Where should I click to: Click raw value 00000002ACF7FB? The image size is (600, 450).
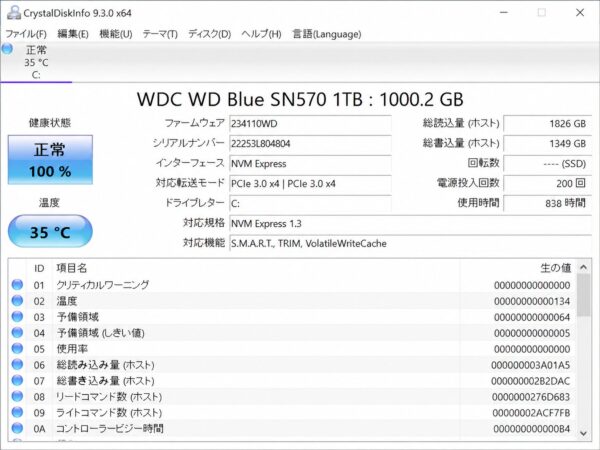point(531,413)
